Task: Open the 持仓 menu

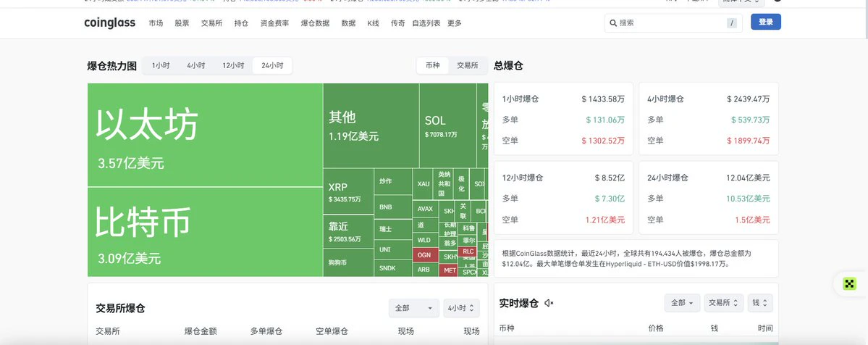Action: [x=241, y=23]
